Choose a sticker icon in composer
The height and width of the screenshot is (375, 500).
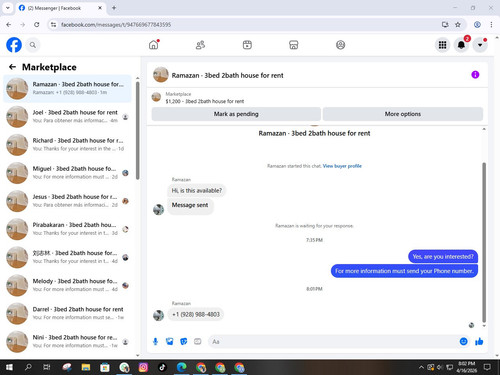point(184,341)
